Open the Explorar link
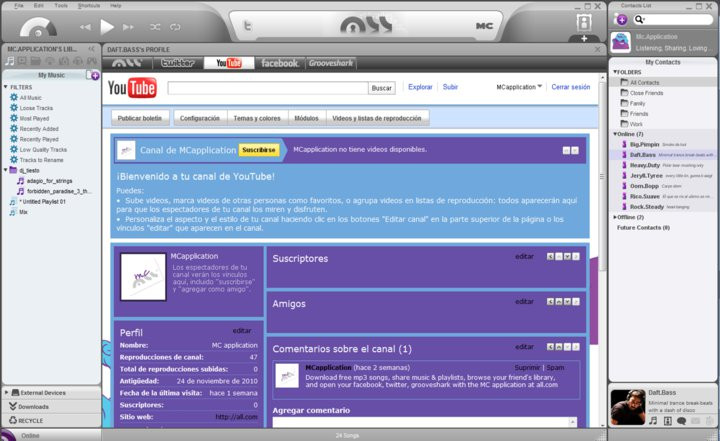Image resolution: width=720 pixels, height=441 pixels. tap(420, 87)
